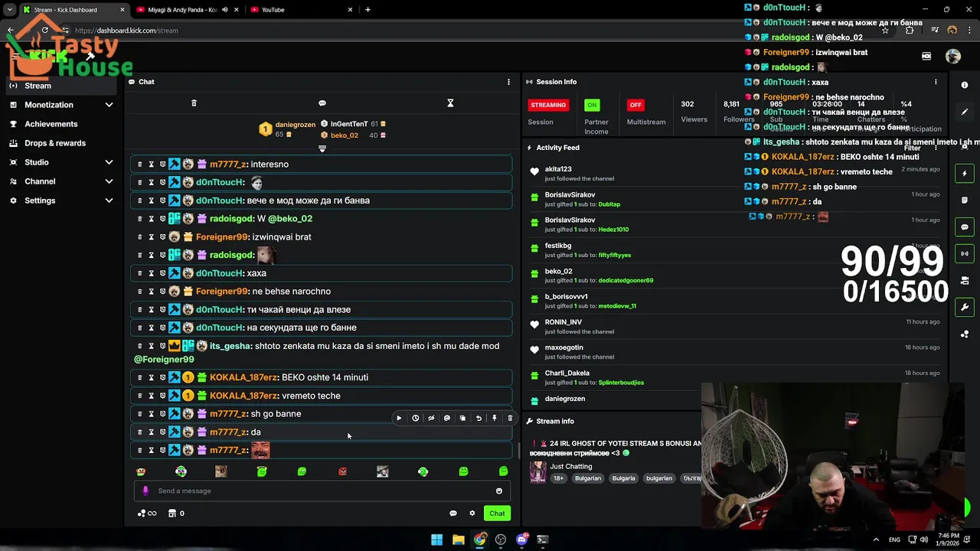Image resolution: width=980 pixels, height=551 pixels.
Task: Click the copy icon in message hover toolbar
Action: coord(462,419)
